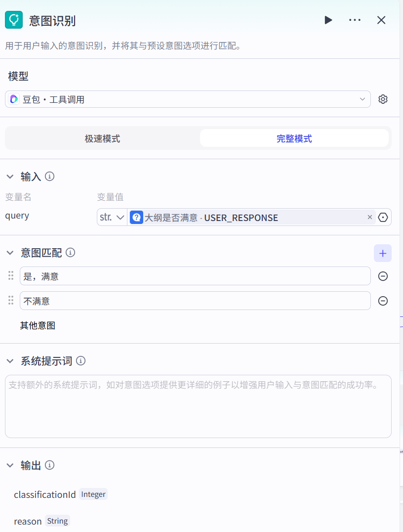Show info tooltip next to 系统提示词
403x532 pixels.
(x=81, y=361)
